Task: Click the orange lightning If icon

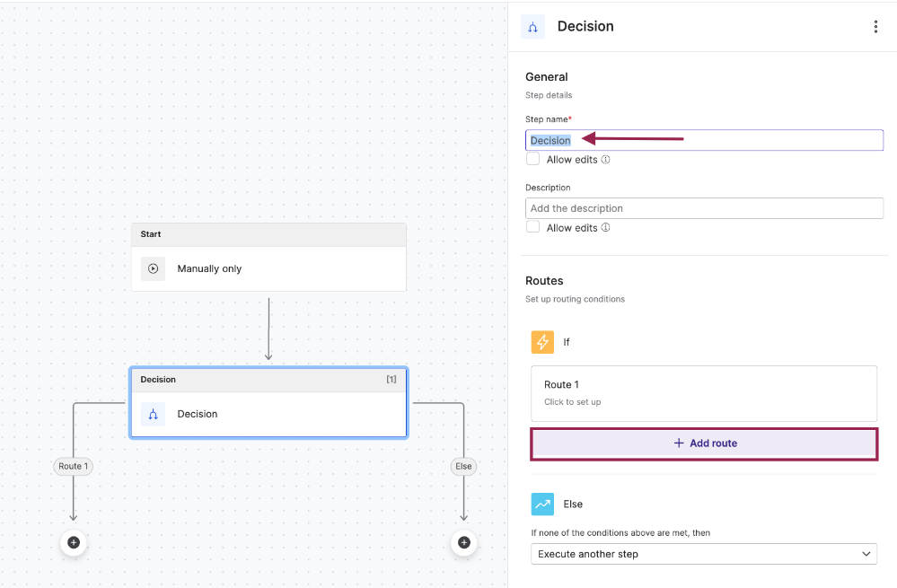Action: [x=542, y=342]
